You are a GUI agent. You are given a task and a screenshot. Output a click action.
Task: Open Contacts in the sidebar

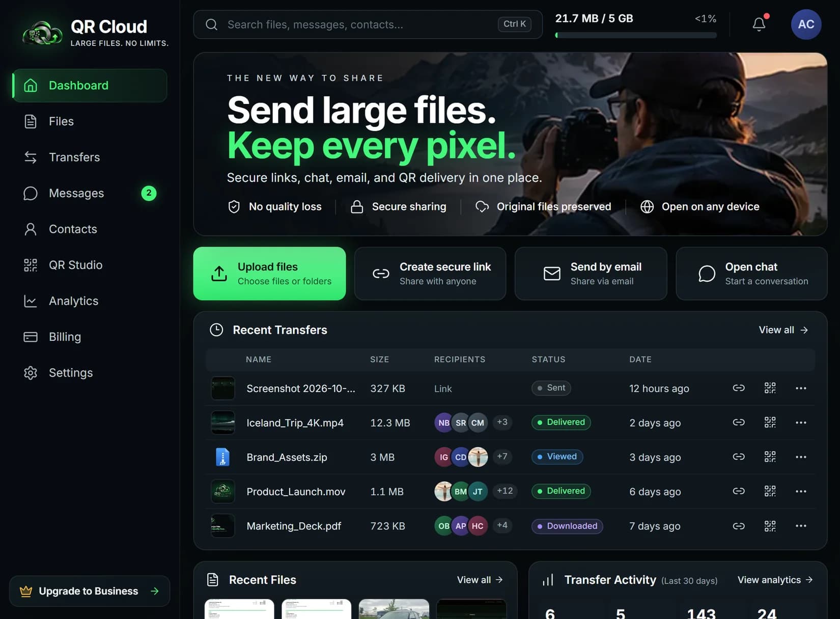click(x=90, y=229)
